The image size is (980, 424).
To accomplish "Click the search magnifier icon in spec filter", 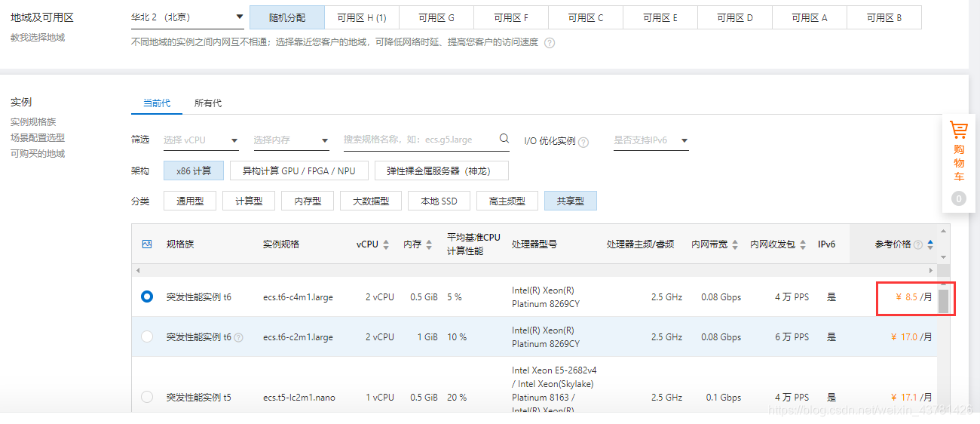I will [x=504, y=139].
